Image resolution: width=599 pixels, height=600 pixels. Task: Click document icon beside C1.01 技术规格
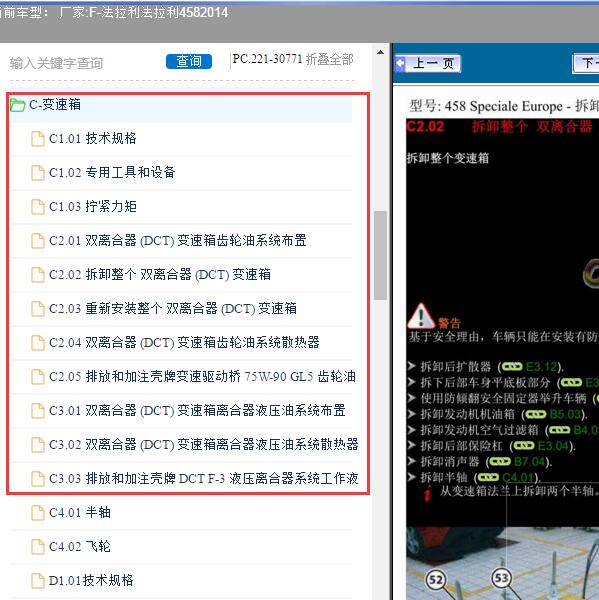38,139
